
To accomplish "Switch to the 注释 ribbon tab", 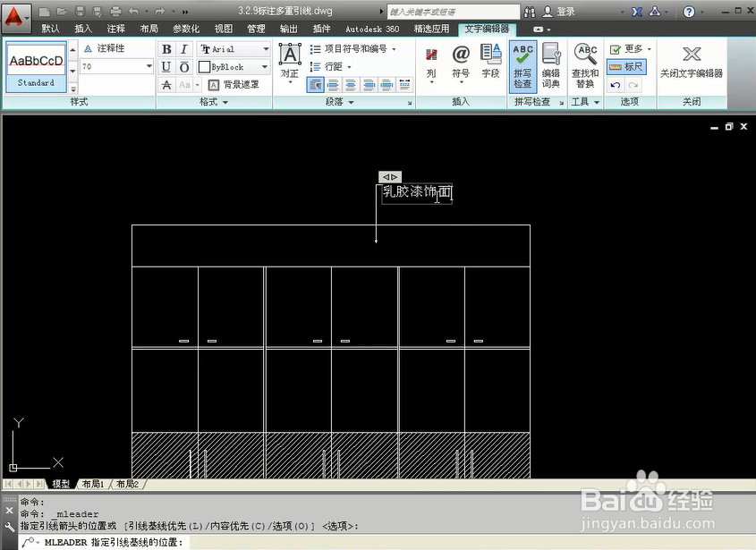I will 115,29.
